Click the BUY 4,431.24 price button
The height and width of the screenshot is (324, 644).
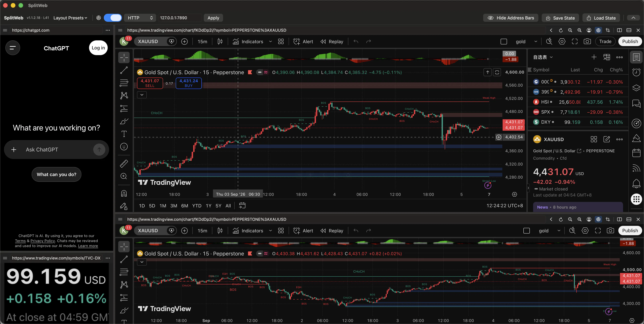point(189,83)
